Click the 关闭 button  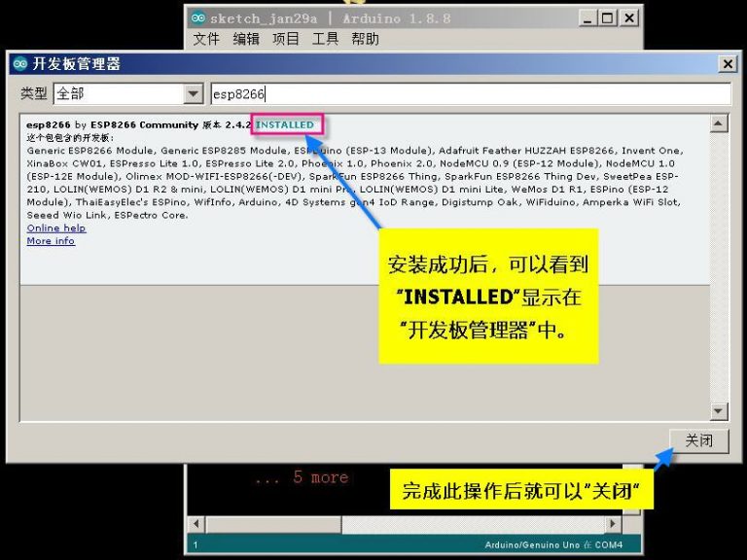[x=698, y=441]
